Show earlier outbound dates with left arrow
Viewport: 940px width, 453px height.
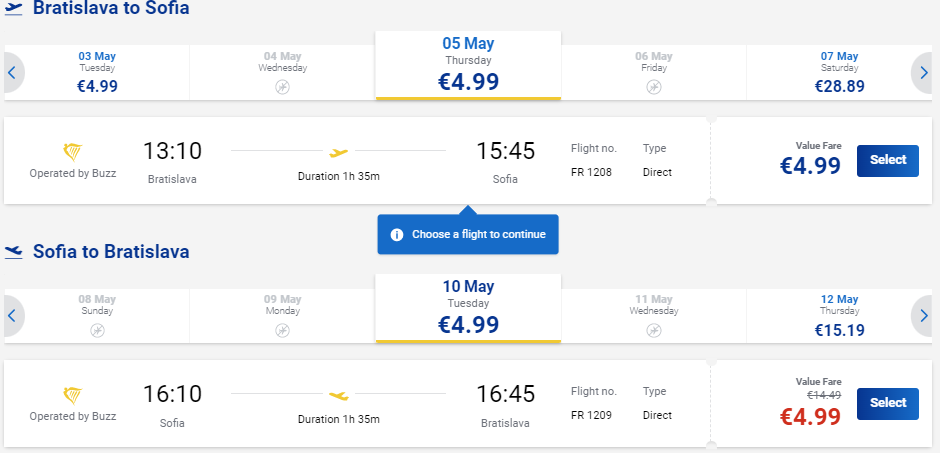pos(12,73)
